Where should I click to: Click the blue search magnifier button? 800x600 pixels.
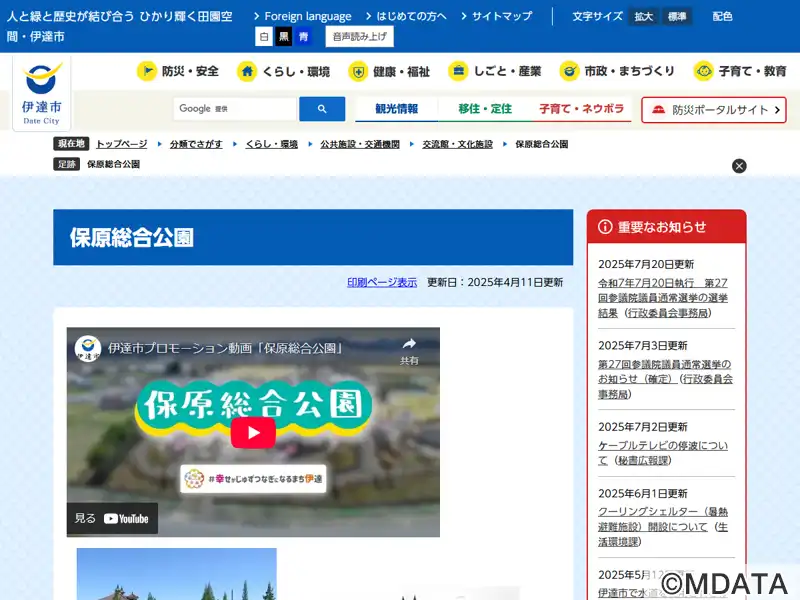pos(322,109)
